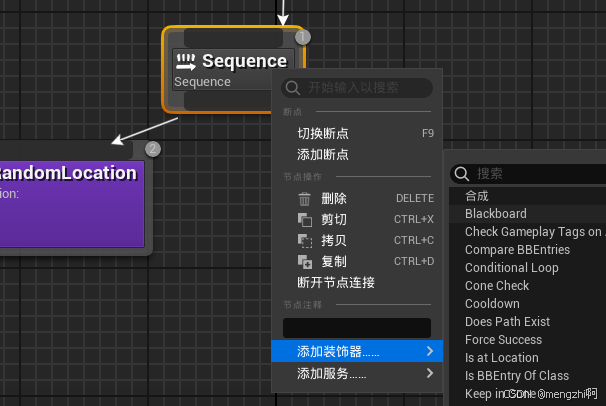Click the Sequence node's bottom output pin
This screenshot has height=406, width=606.
227,101
